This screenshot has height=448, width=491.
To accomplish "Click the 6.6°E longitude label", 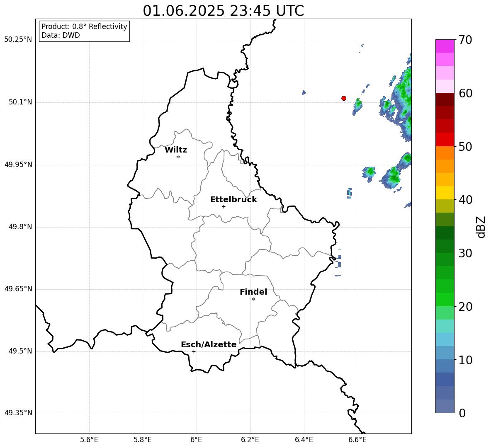I will [357, 440].
